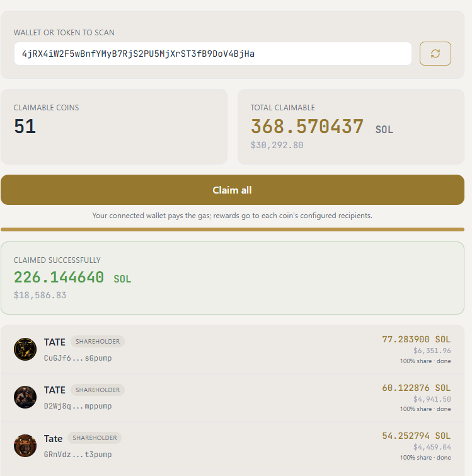
Task: Click the $4,459.04 value
Action: (432, 447)
